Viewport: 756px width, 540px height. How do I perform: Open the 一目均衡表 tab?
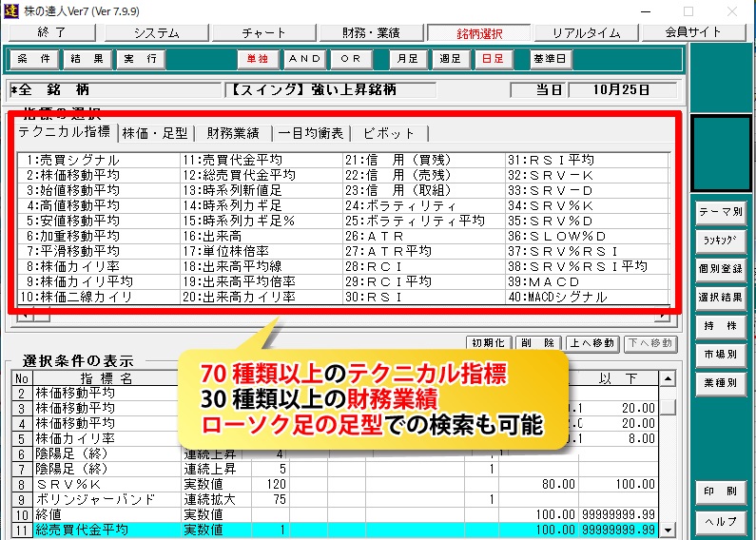pos(311,133)
